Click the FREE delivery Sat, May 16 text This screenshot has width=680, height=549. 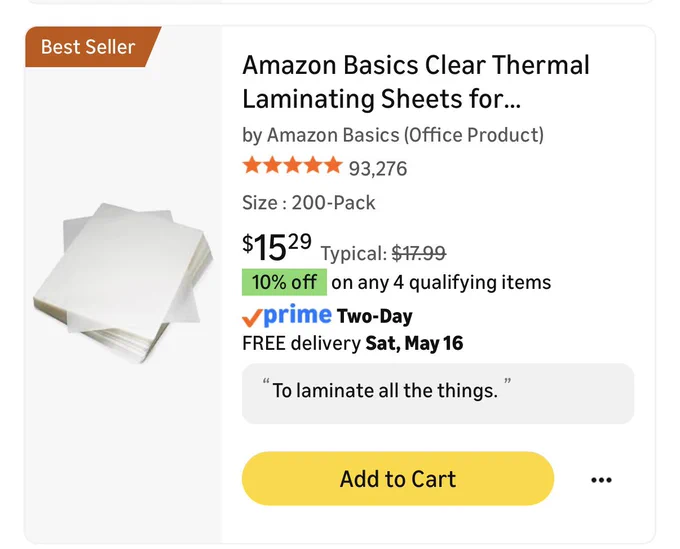point(353,343)
